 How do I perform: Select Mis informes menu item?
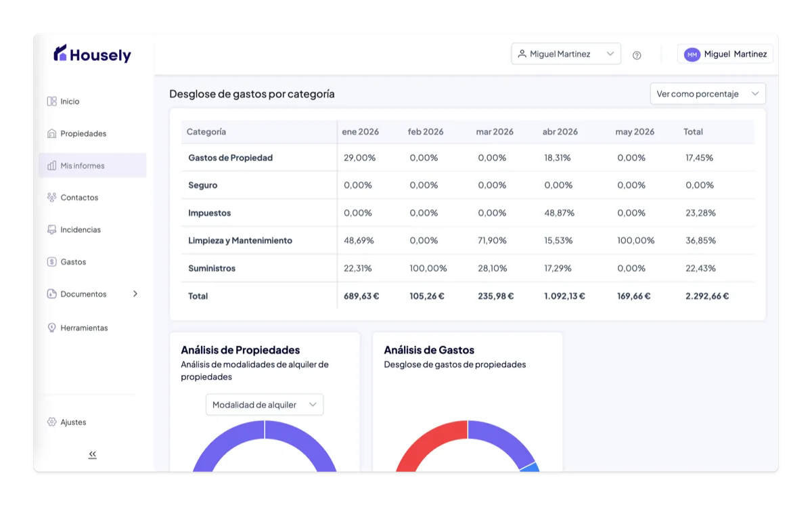tap(92, 165)
